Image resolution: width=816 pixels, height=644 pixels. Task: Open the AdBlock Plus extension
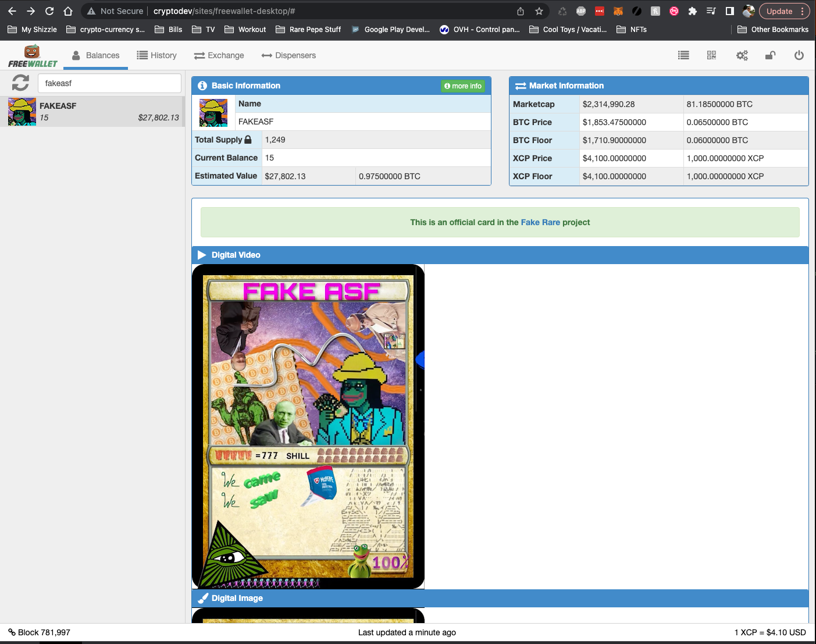tap(581, 11)
